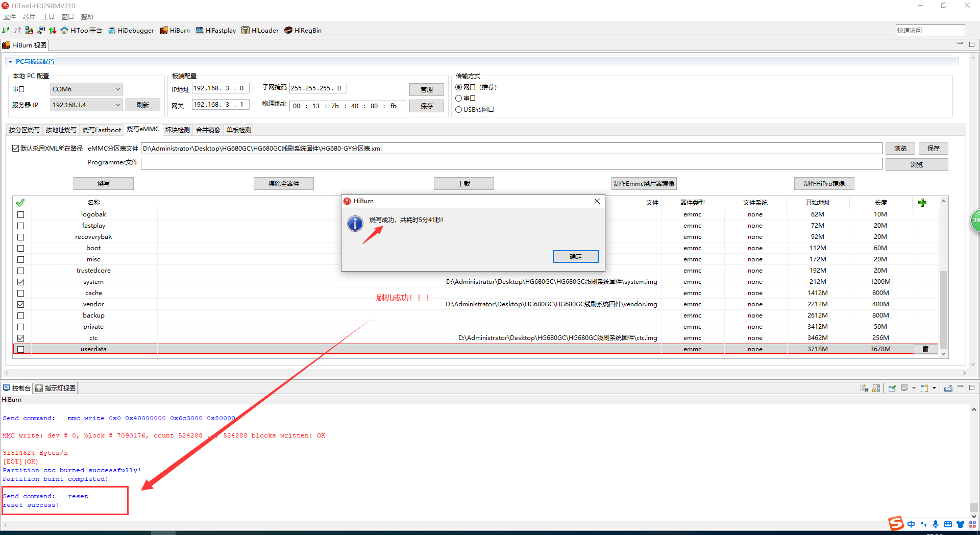Click the 管理 button in board config
Screen dimensions: 980x535
tap(427, 90)
